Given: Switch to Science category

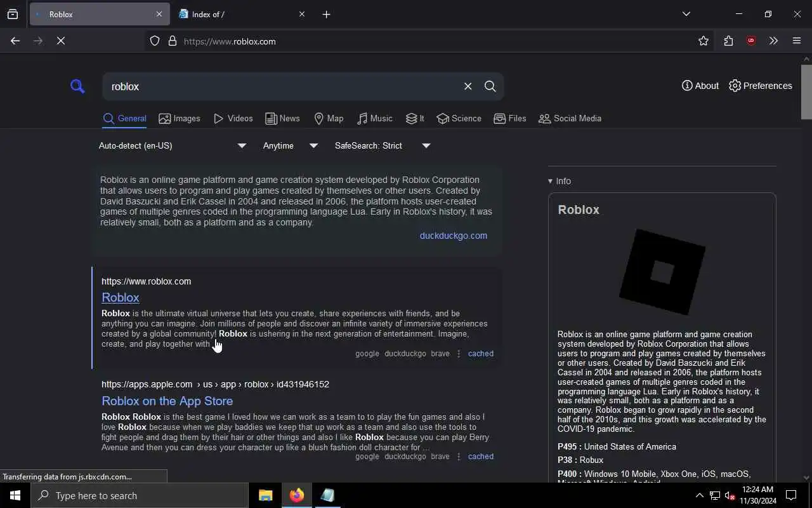Looking at the screenshot, I should [x=459, y=119].
